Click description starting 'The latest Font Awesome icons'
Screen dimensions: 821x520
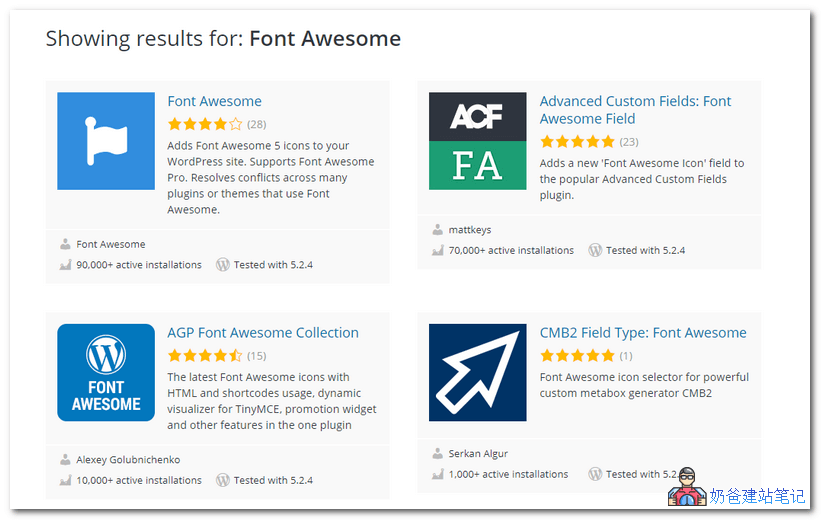[272, 401]
